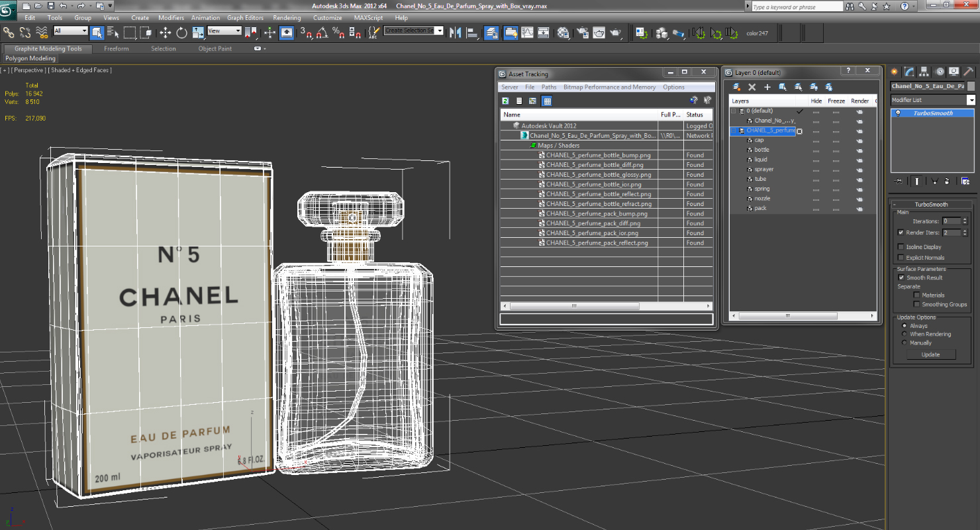Screen dimensions: 980x530
Task: Open Paths menu in Asset Tracking
Action: 549,87
